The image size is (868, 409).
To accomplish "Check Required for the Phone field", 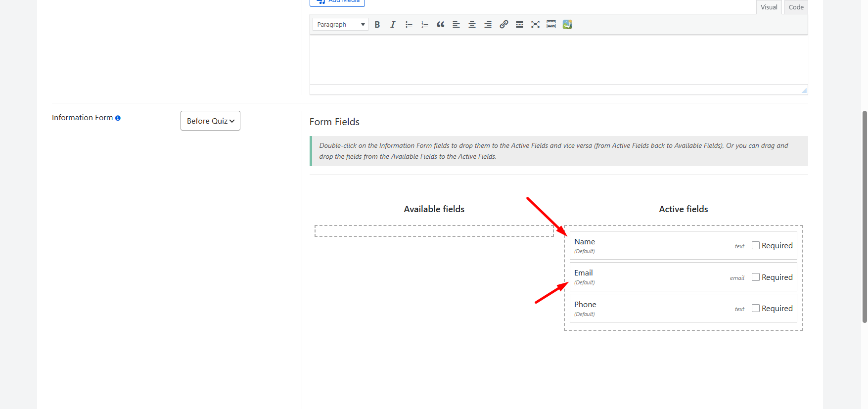I will [x=756, y=308].
